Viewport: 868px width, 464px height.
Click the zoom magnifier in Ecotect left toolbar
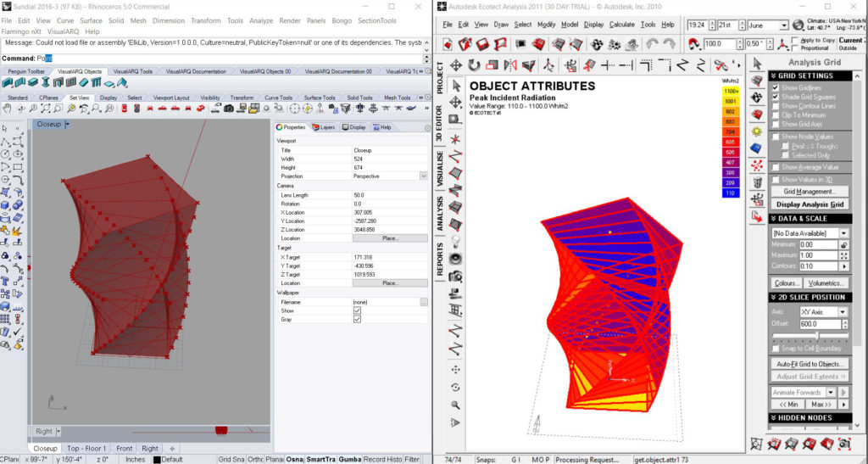point(455,405)
